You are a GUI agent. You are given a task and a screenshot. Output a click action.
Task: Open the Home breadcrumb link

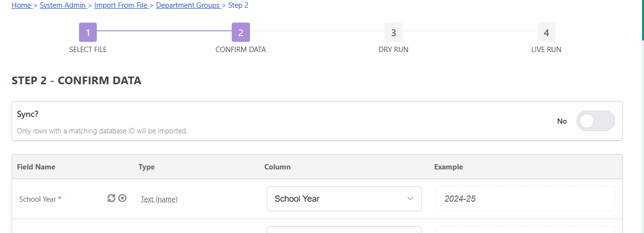[x=21, y=5]
